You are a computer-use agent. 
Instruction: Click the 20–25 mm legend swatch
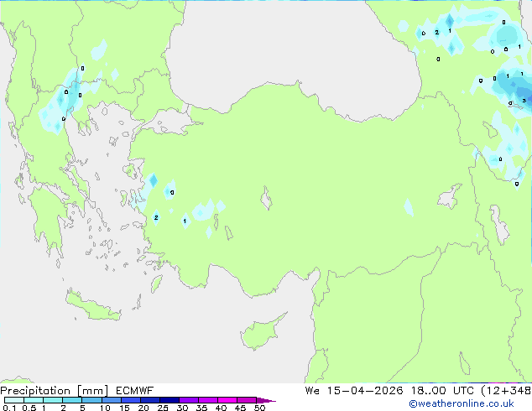click(x=150, y=400)
